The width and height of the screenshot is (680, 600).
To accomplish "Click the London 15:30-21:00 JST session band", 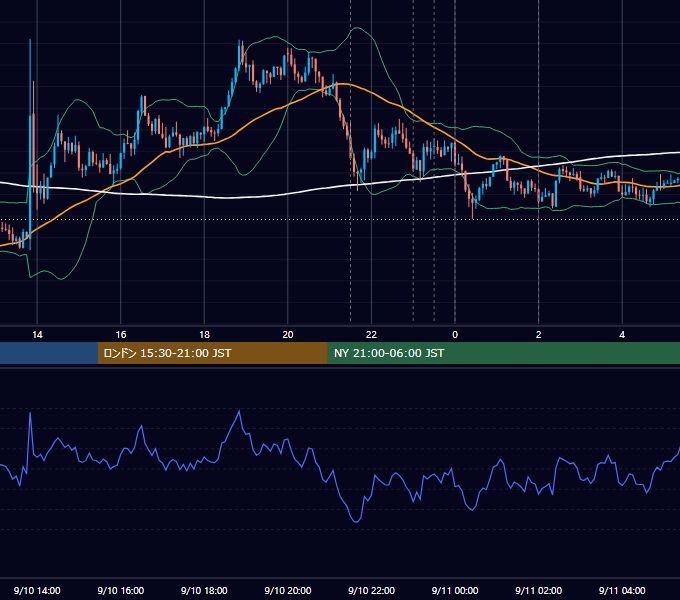I will pyautogui.click(x=212, y=353).
